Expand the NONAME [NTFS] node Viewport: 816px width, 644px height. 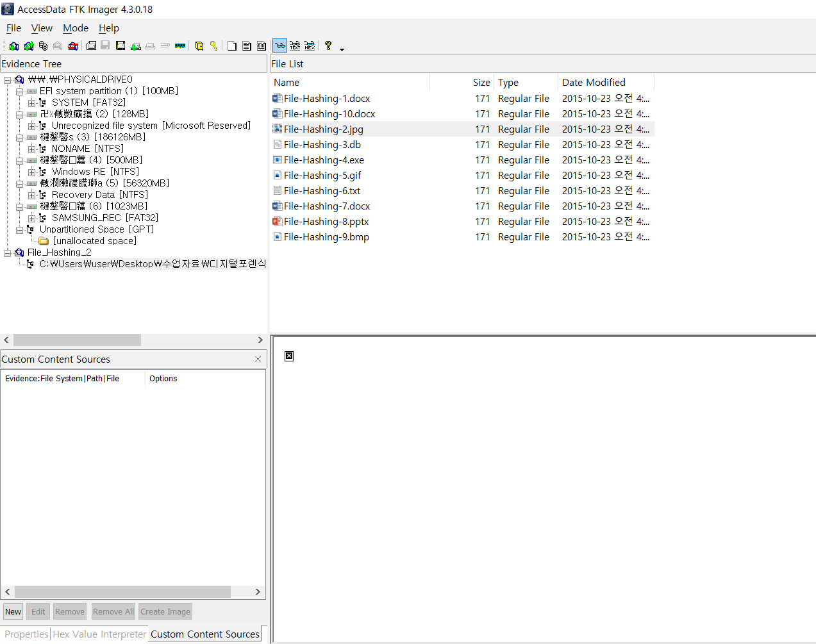pyautogui.click(x=31, y=149)
